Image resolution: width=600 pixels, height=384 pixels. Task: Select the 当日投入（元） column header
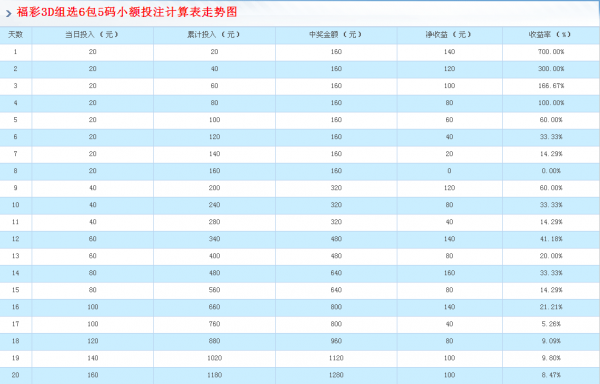click(92, 35)
